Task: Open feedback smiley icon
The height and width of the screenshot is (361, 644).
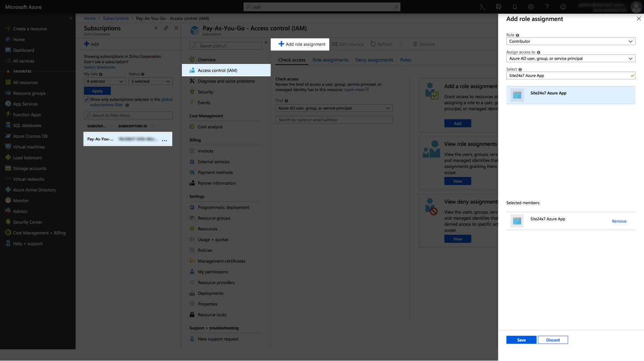Action: (563, 7)
